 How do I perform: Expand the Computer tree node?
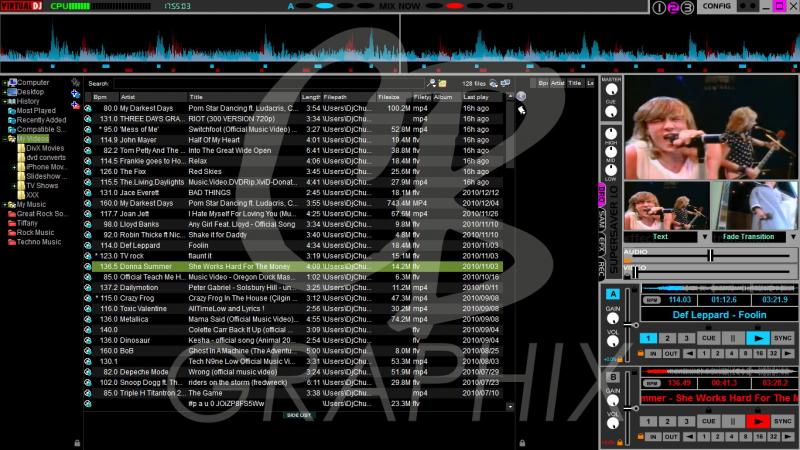click(5, 82)
